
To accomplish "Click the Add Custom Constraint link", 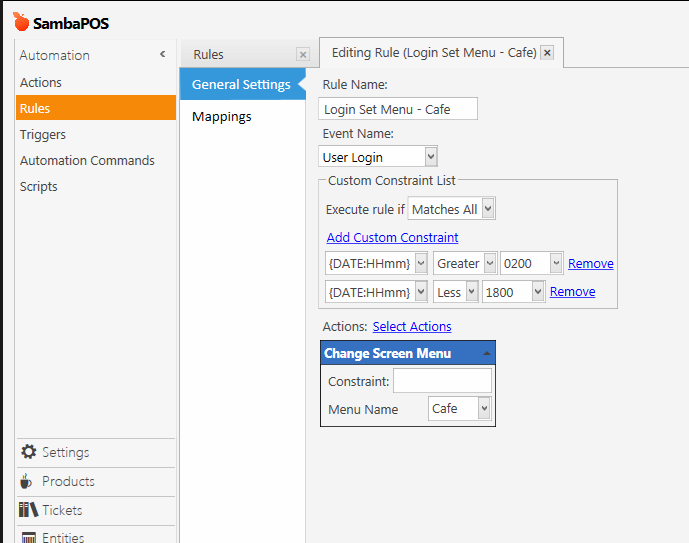I will 392,237.
